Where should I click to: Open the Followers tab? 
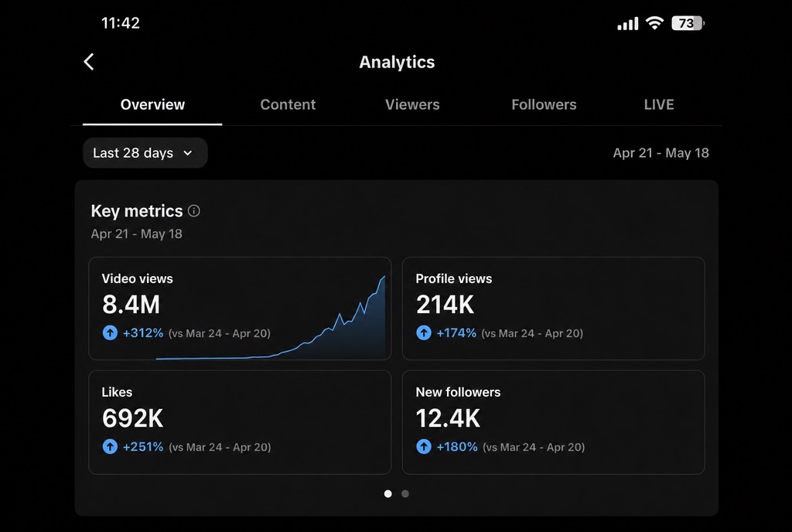[544, 104]
